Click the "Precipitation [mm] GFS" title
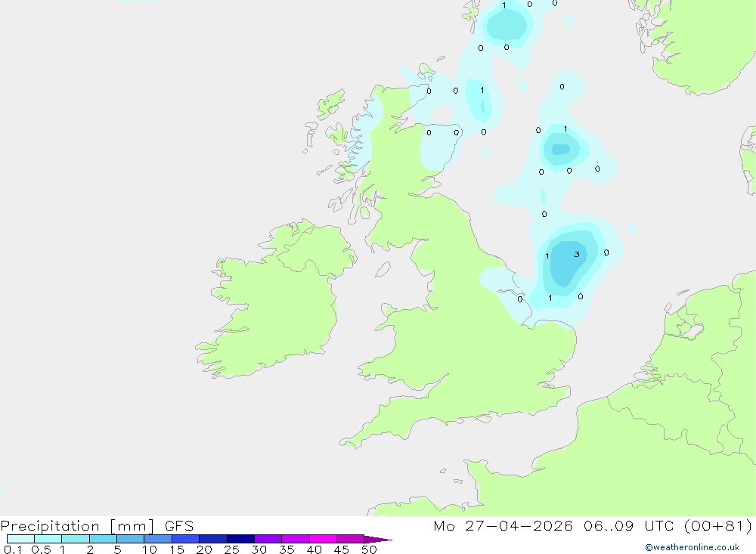 (x=97, y=526)
